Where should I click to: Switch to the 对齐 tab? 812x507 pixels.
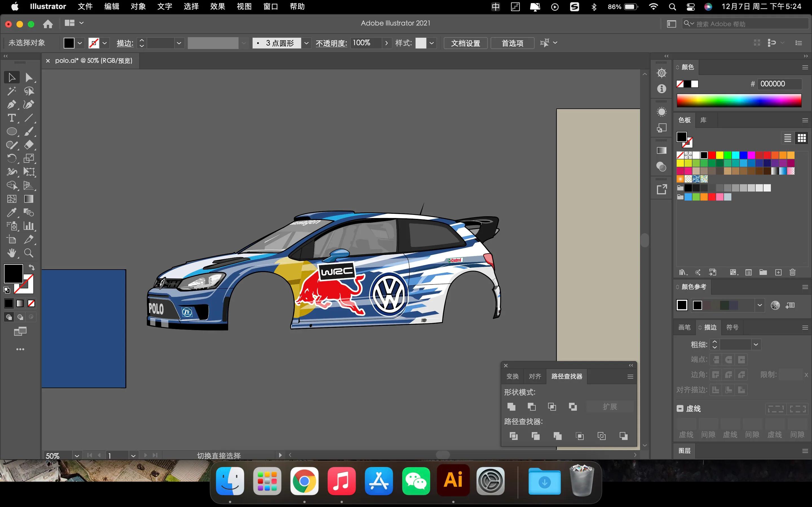click(535, 376)
